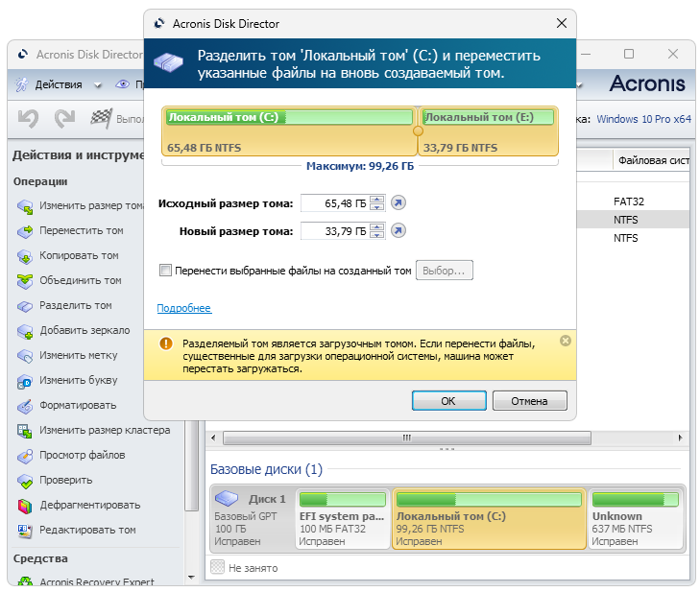This screenshot has height=592, width=700.
Task: Click the Change letter icon
Action: (25, 381)
